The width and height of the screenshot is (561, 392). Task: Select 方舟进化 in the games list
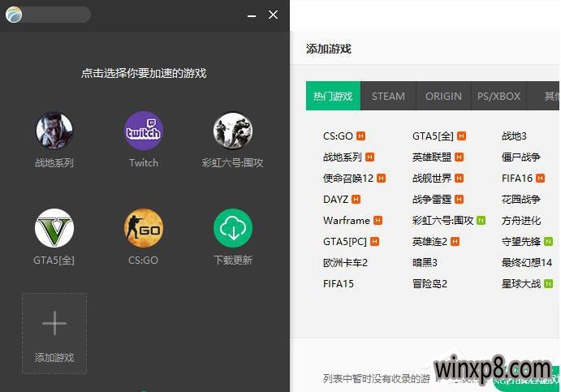[521, 220]
